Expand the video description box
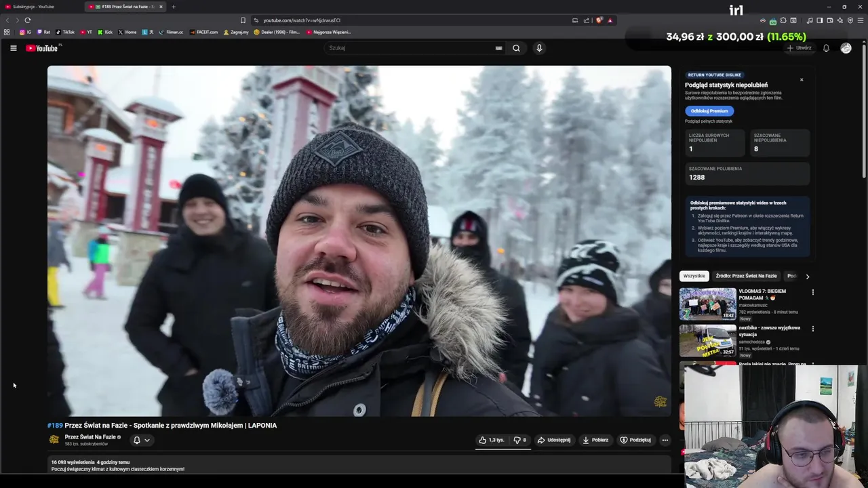Image resolution: width=868 pixels, height=488 pixels. 359,465
